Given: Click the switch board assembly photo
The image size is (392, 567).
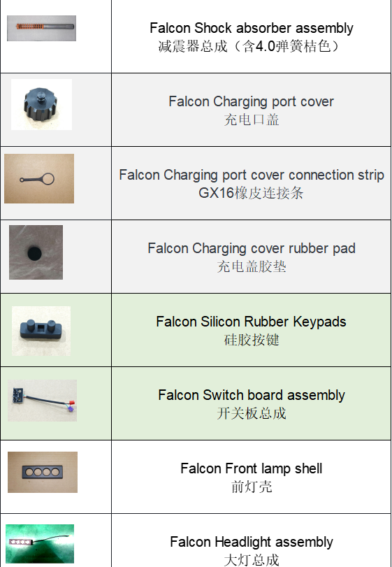Looking at the screenshot, I should [x=42, y=401].
